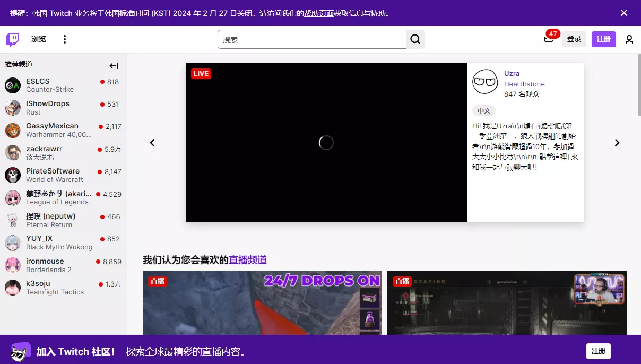Open the ESLCS channel avatar
Image resolution: width=641 pixels, height=364 pixels.
(x=12, y=85)
